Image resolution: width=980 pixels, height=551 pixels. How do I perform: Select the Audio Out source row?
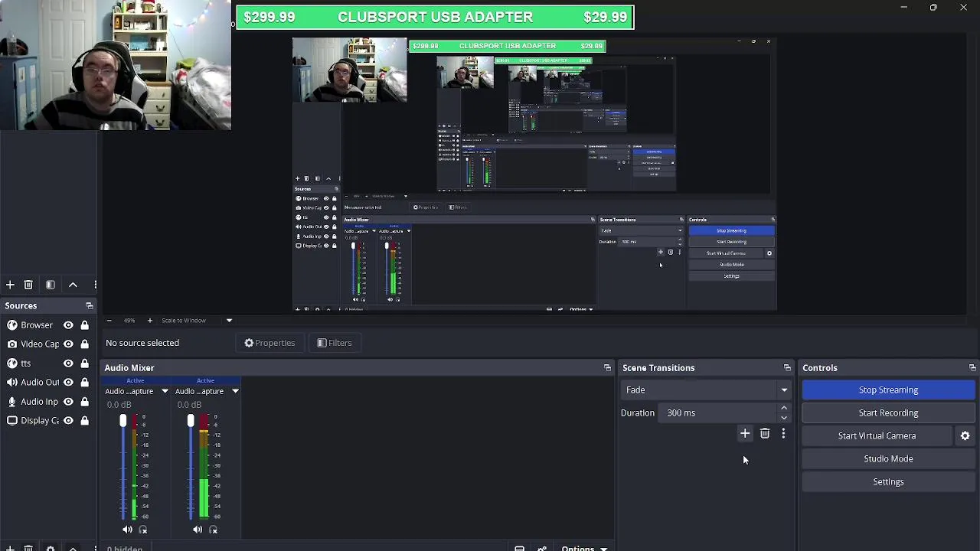[47, 383]
